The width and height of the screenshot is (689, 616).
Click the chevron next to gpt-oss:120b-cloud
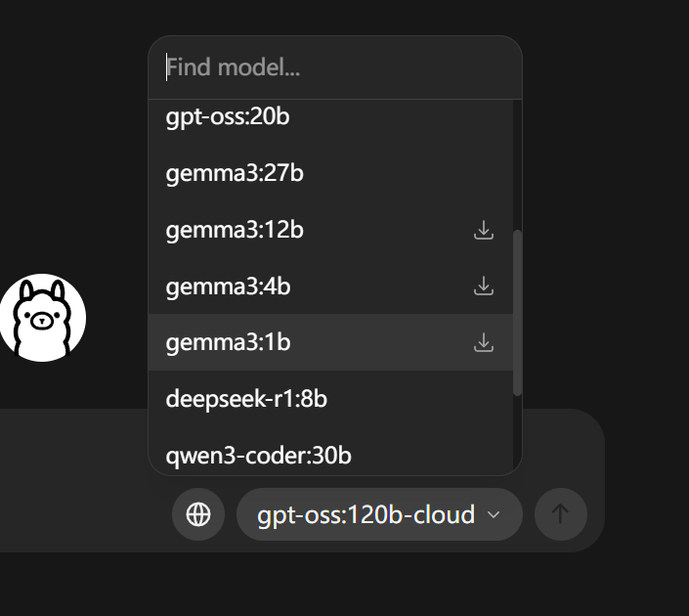pyautogui.click(x=495, y=514)
